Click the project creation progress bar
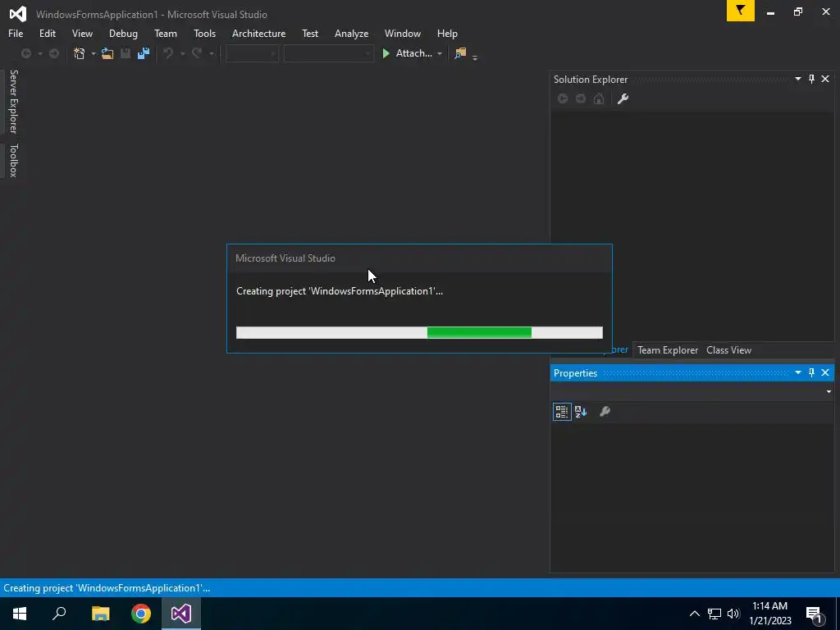Viewport: 840px width, 630px height. pyautogui.click(x=419, y=333)
